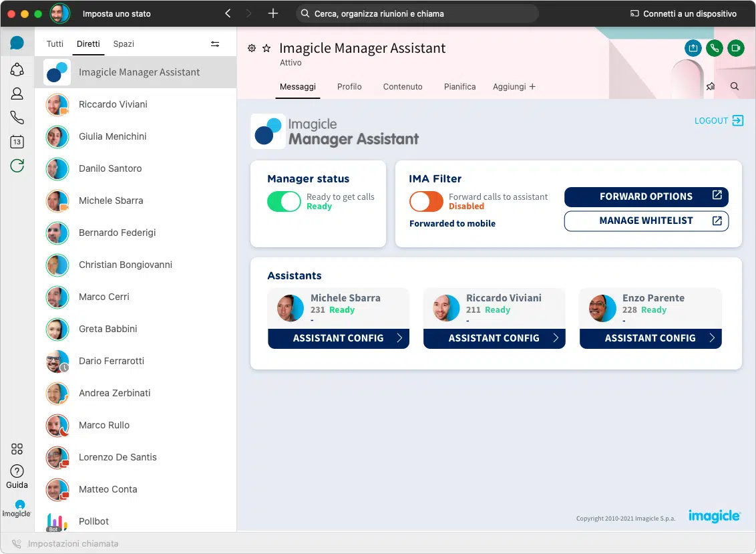
Task: Toggle the Manager status Ready switch
Action: pos(284,201)
